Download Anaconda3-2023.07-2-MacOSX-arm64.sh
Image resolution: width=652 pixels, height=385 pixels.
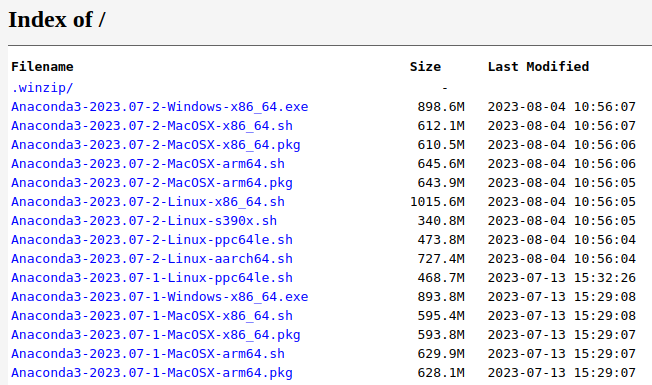click(148, 164)
